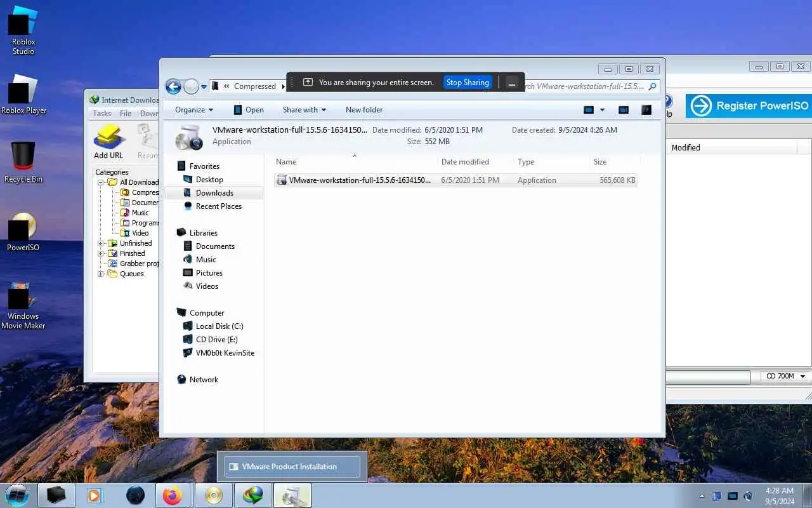Open the Recycle Bin desktop icon
Image resolution: width=812 pixels, height=508 pixels.
(x=23, y=163)
